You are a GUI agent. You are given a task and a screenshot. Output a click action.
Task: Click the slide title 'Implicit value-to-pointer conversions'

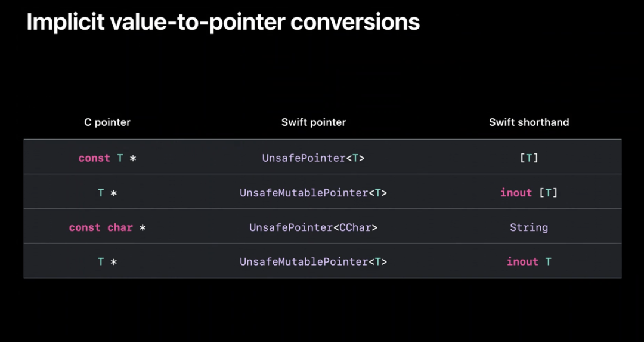(223, 22)
